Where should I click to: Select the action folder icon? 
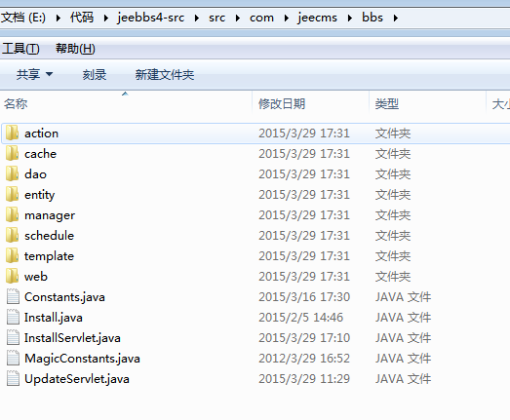coord(13,134)
